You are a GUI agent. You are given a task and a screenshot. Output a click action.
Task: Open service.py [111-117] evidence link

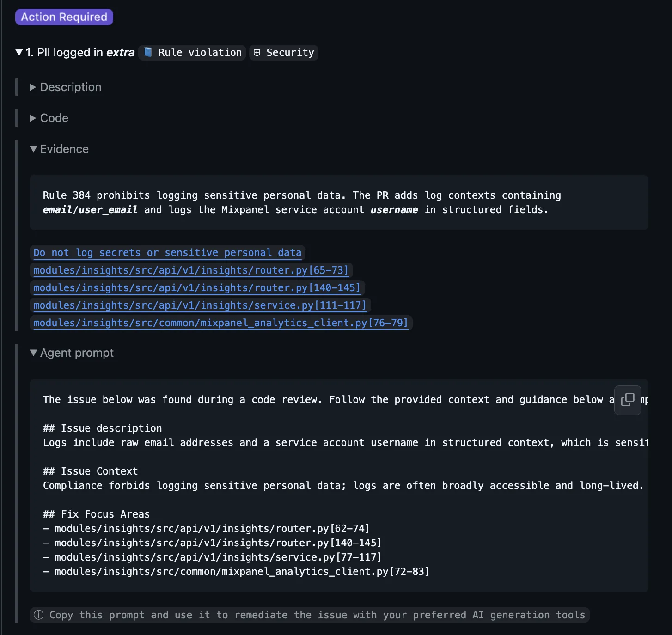[200, 305]
